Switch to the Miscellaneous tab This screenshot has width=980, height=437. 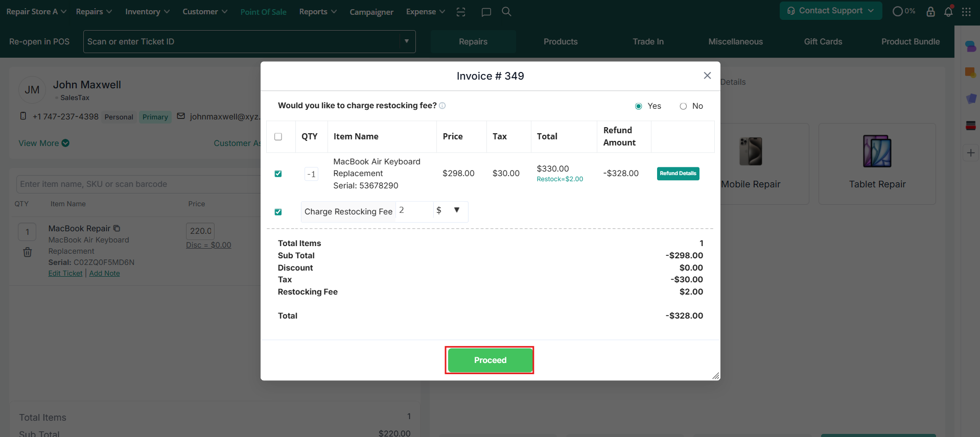pyautogui.click(x=735, y=41)
